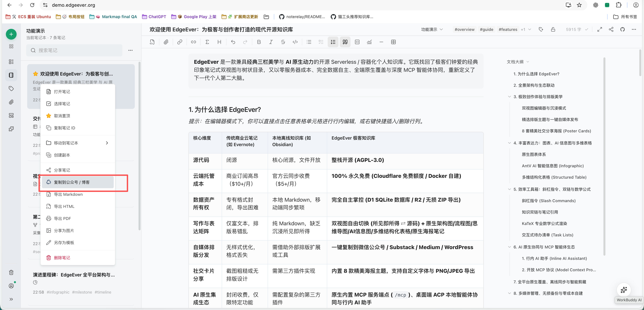Jump to outline item 1. 为什么选择 EdgeEver?
The width and height of the screenshot is (644, 310).
pyautogui.click(x=536, y=74)
